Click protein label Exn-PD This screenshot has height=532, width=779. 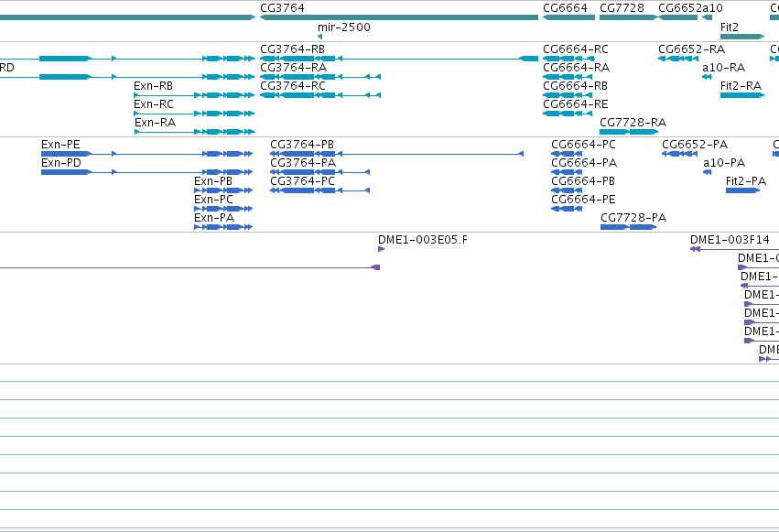pos(61,163)
